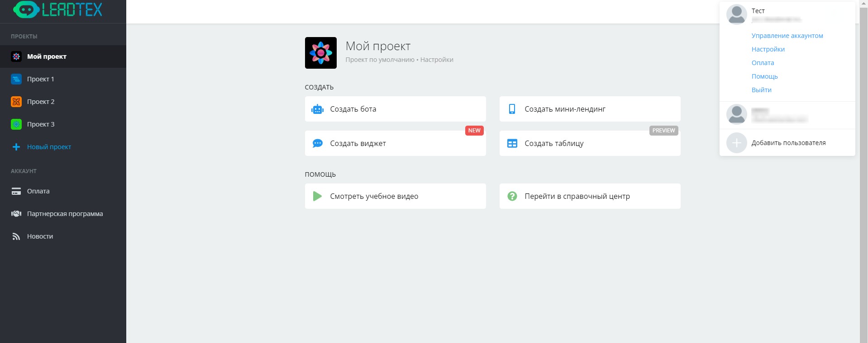The height and width of the screenshot is (343, 868).
Task: Click the plus icon next to Добавить пользователя
Action: (x=736, y=143)
